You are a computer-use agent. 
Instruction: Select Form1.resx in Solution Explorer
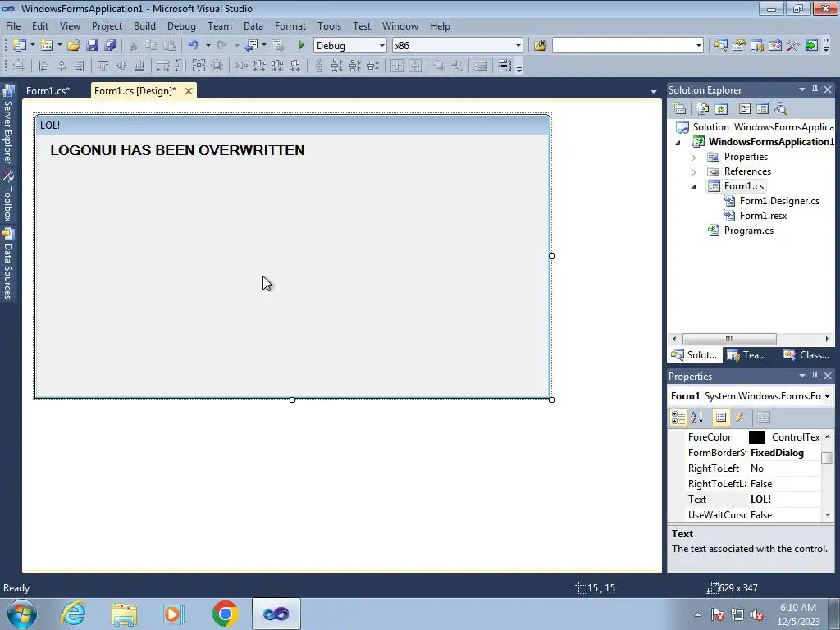tap(763, 216)
